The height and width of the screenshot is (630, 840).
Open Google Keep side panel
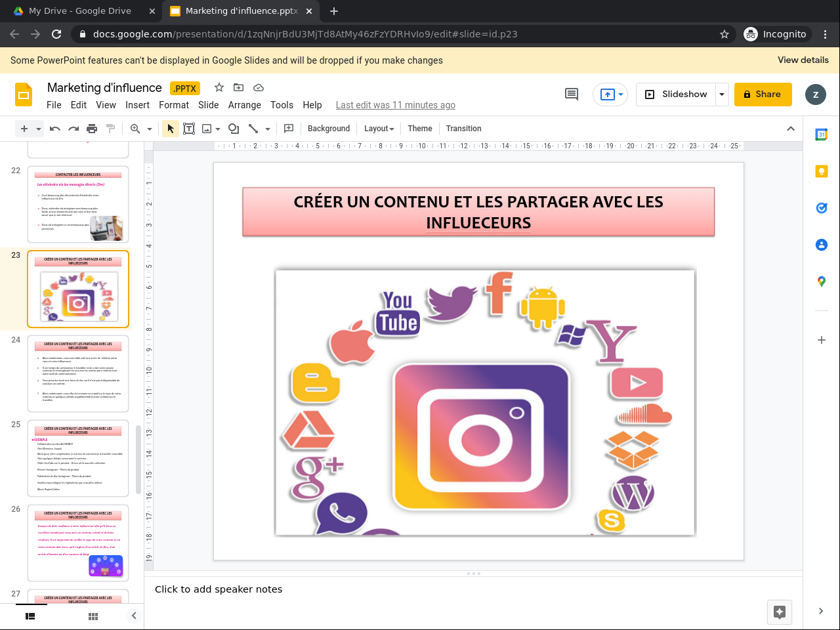coord(822,171)
